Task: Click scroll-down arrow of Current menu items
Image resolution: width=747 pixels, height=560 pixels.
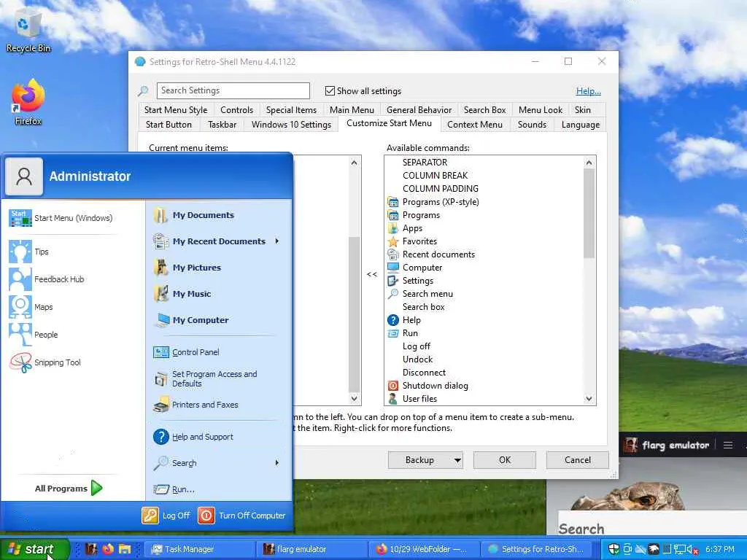Action: [354, 399]
